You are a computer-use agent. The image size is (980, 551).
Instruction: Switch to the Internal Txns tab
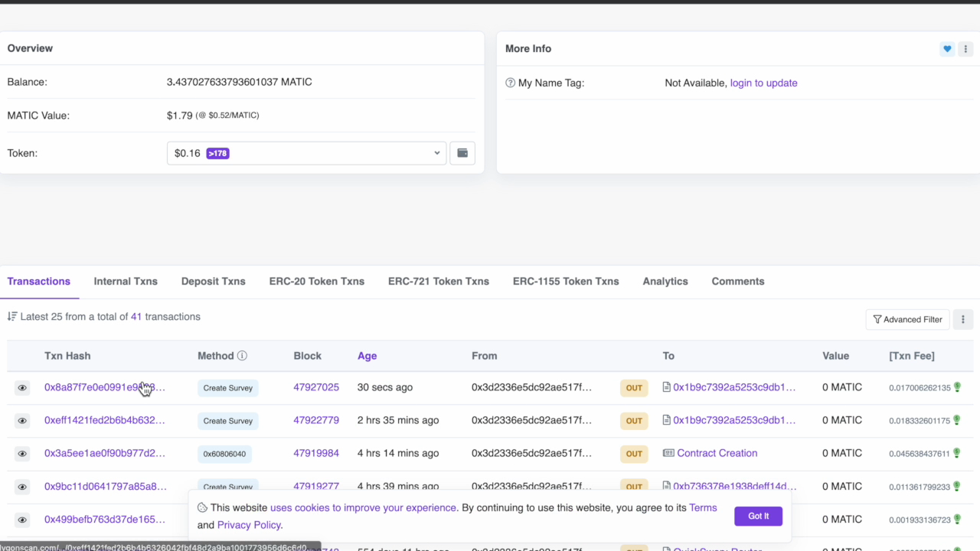pyautogui.click(x=126, y=281)
